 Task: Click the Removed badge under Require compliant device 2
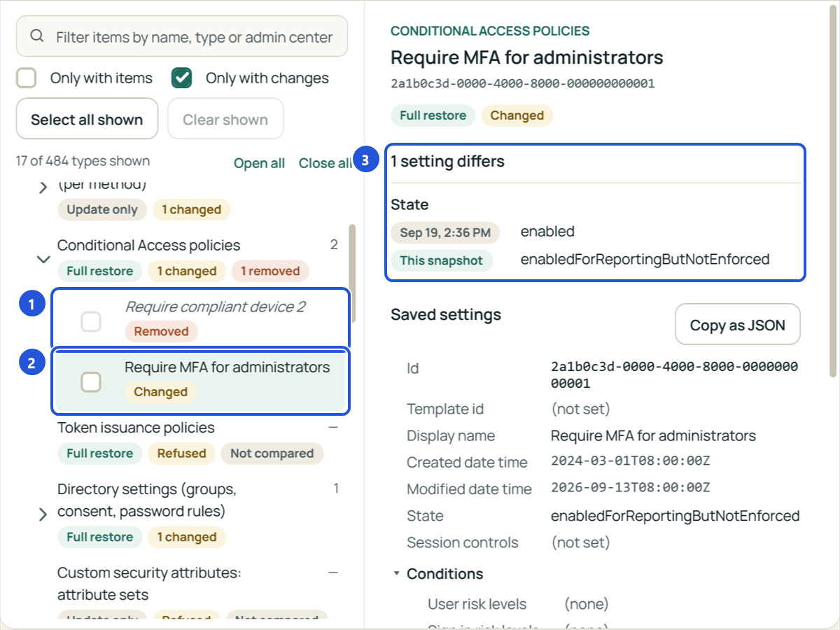point(161,331)
